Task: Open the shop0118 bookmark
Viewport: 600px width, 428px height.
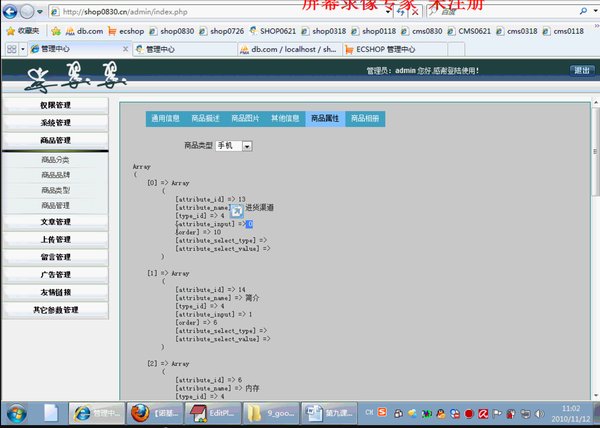Action: 373,31
